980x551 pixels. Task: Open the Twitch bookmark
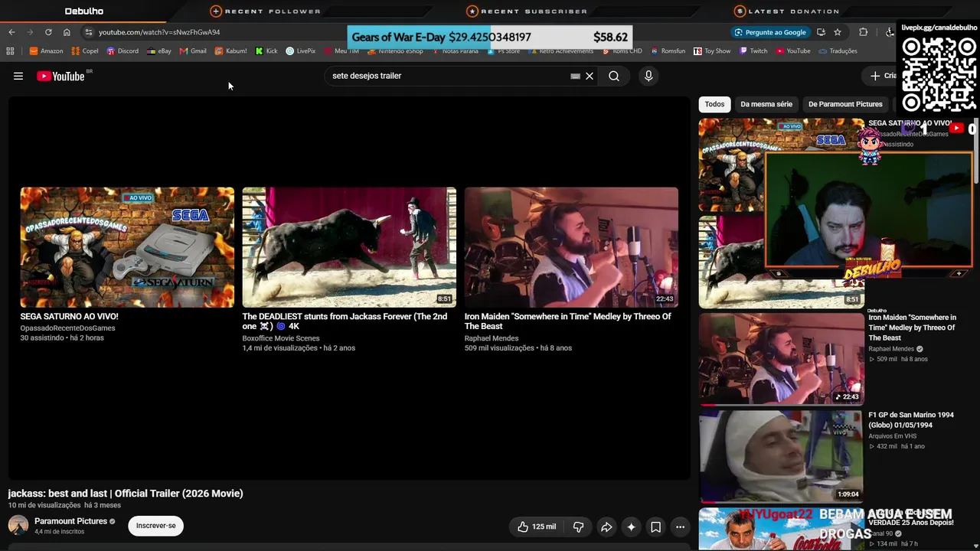[753, 51]
